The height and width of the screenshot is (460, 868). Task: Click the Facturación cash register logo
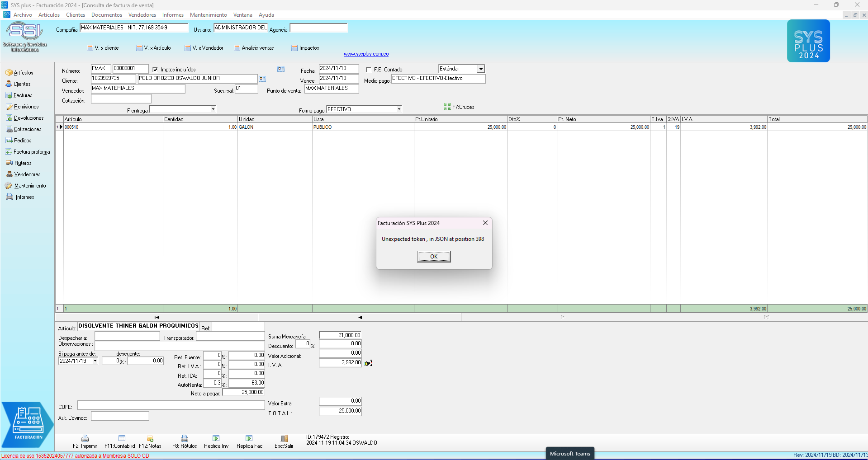click(x=28, y=424)
